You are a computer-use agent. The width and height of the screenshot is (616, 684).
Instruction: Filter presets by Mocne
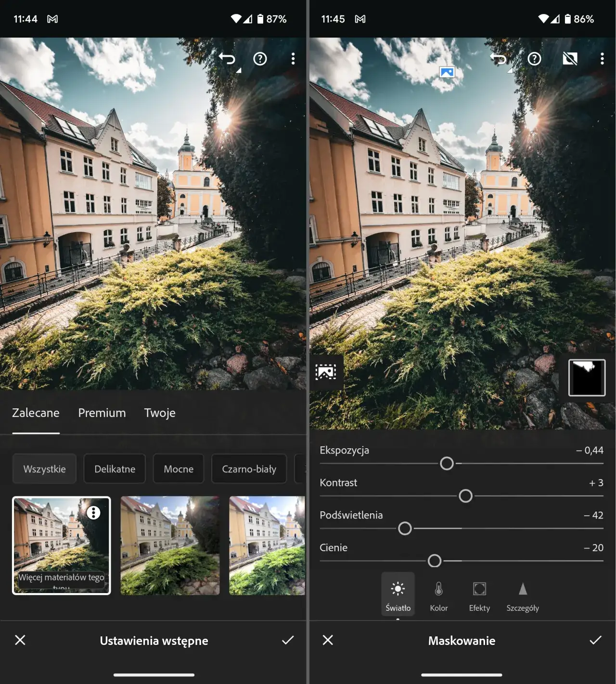179,469
